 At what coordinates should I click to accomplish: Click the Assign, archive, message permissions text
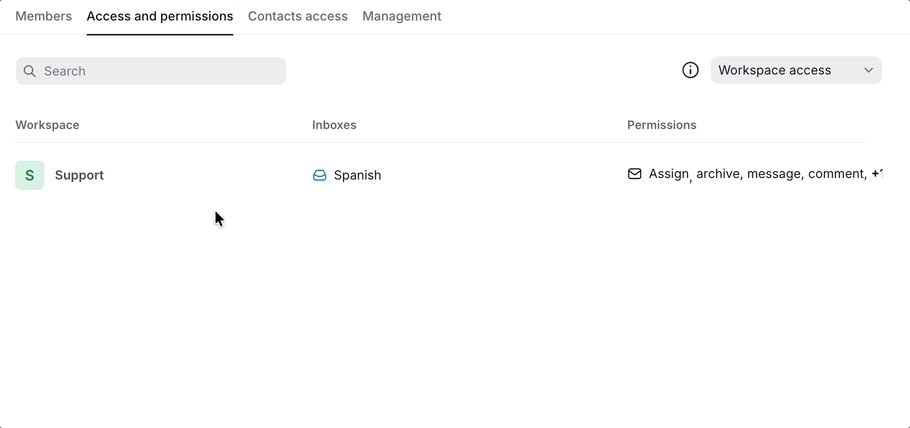click(x=756, y=174)
